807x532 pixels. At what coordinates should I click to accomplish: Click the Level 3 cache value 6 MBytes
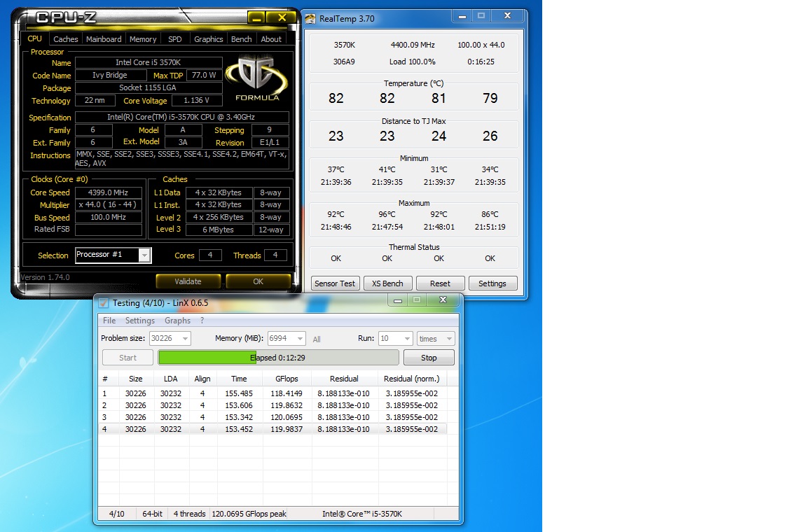pos(219,230)
